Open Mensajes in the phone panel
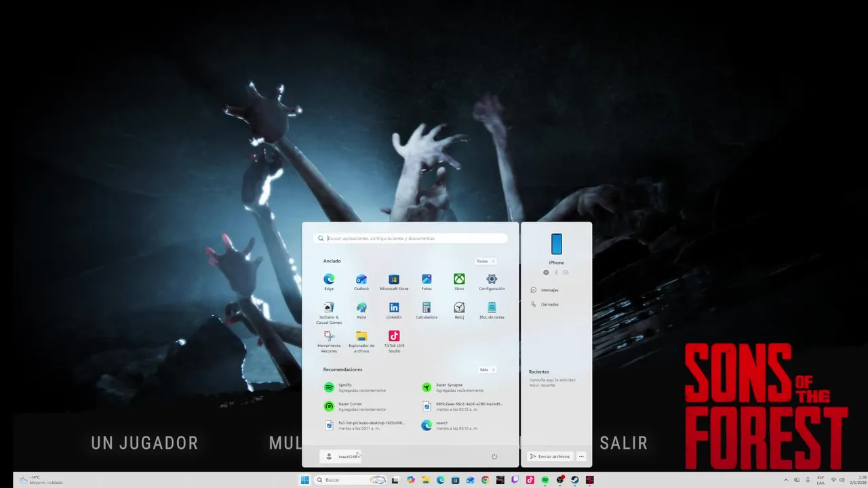 545,290
